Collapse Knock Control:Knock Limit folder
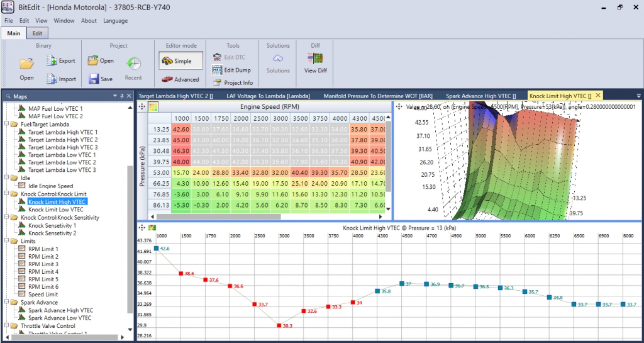The height and width of the screenshot is (343, 644). point(6,193)
